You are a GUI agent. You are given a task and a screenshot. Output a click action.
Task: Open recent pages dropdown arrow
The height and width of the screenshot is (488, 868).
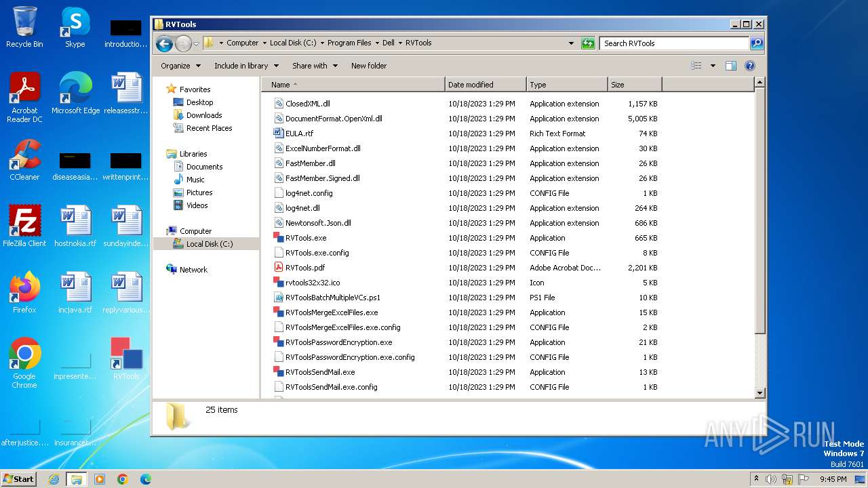point(196,43)
